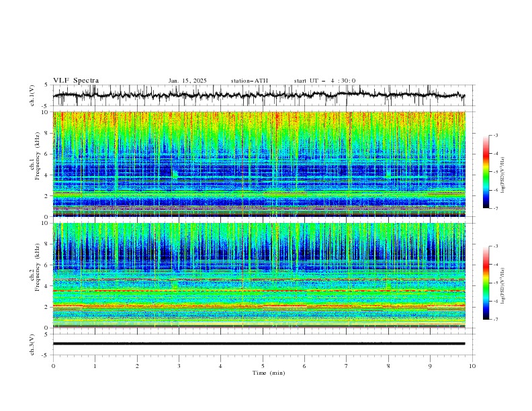Click the "-6" label on ch.2 color bar
The height and width of the screenshot is (411, 532).
pyautogui.click(x=496, y=302)
